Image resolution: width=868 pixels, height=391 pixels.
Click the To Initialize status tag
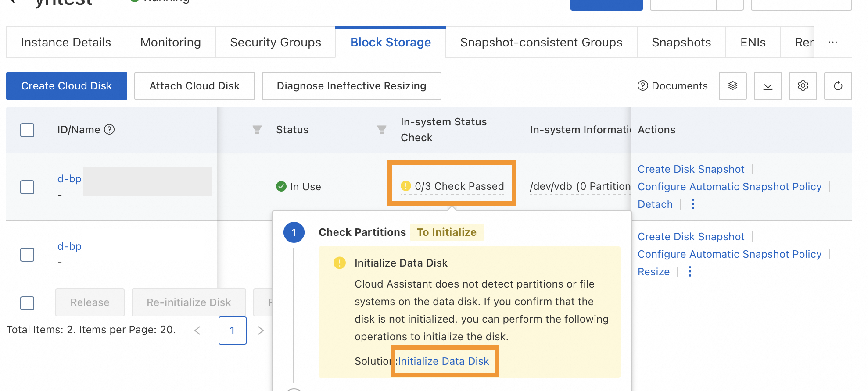(x=447, y=232)
